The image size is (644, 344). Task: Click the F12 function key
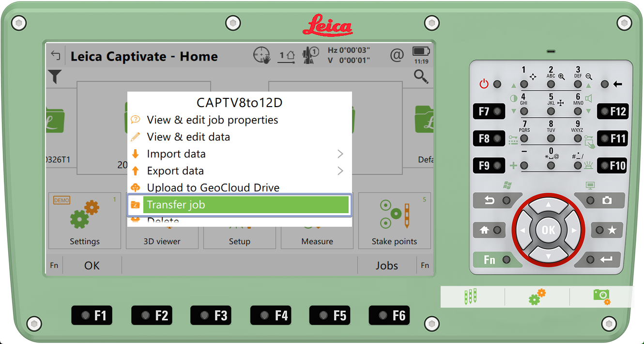point(613,111)
